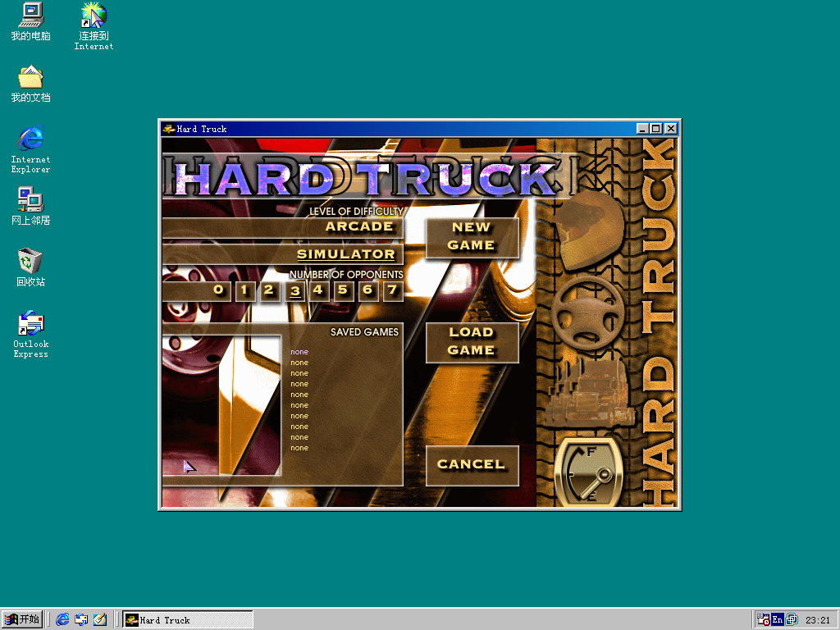Screen dimensions: 840x630
Task: Click the Cancel button
Action: tap(472, 465)
